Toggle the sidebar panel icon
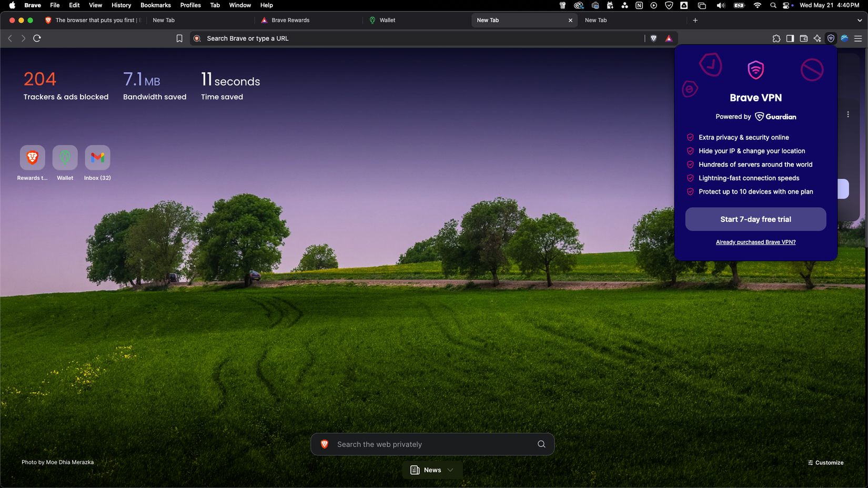The image size is (868, 488). coord(790,38)
